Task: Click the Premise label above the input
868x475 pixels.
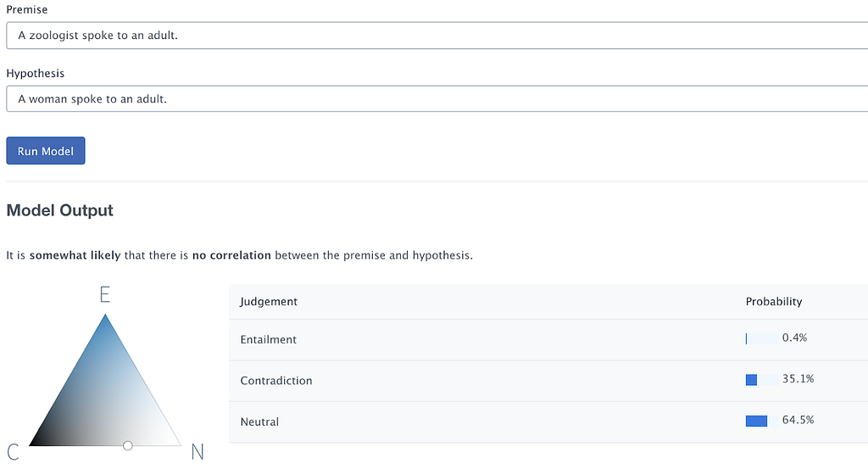Action: [26, 10]
